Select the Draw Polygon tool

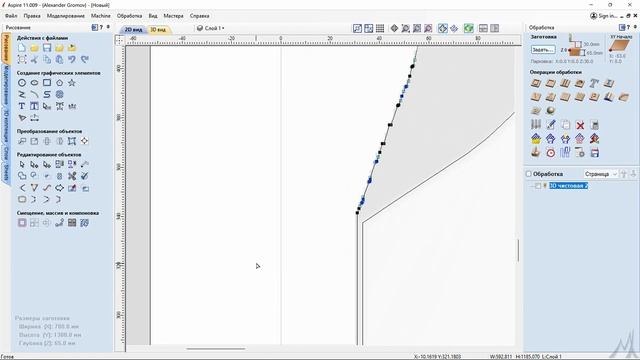(x=60, y=83)
